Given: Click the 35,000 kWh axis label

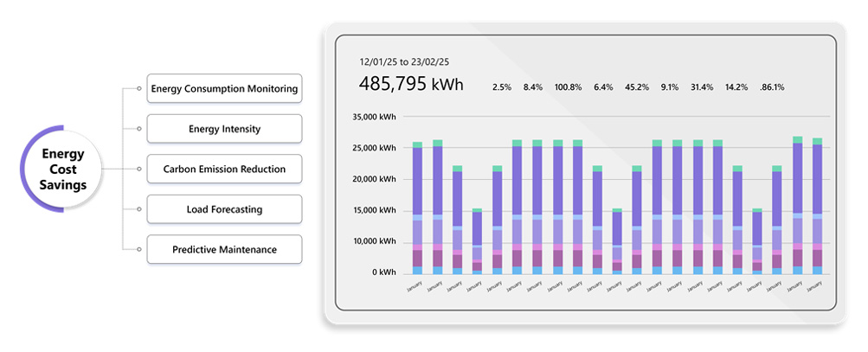Looking at the screenshot, I should [374, 117].
